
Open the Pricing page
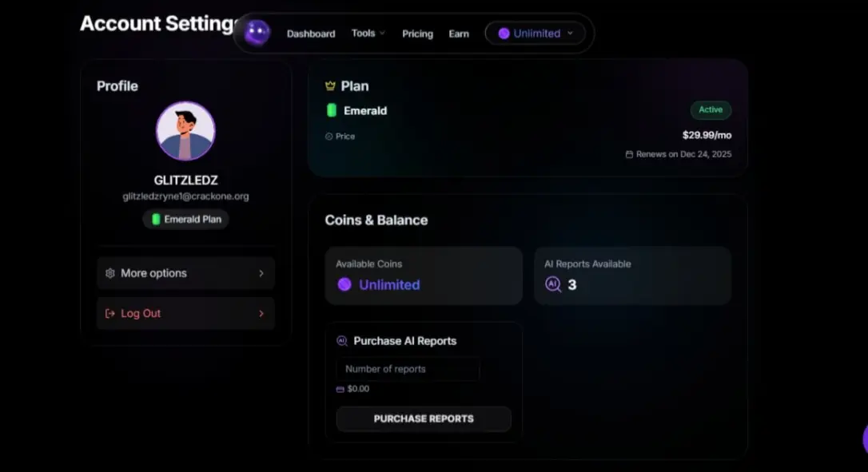(417, 34)
